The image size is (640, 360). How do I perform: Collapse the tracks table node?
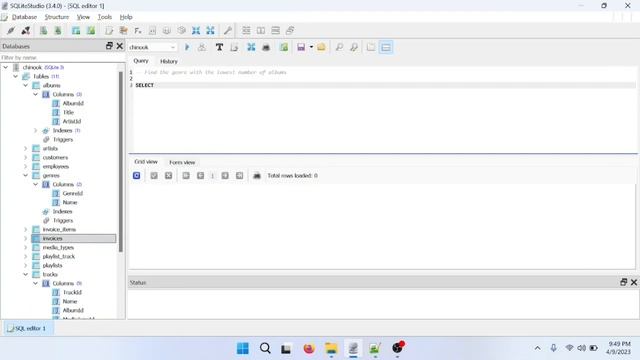[x=25, y=274]
